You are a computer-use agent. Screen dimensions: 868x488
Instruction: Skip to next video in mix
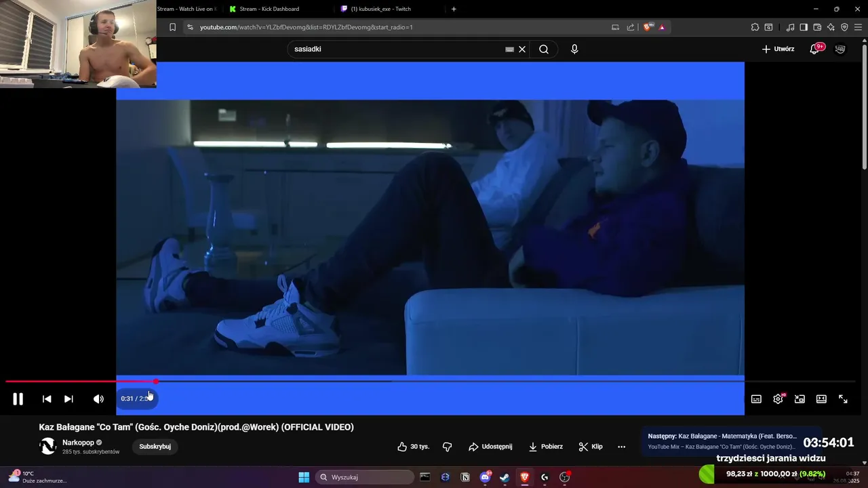[68, 399]
